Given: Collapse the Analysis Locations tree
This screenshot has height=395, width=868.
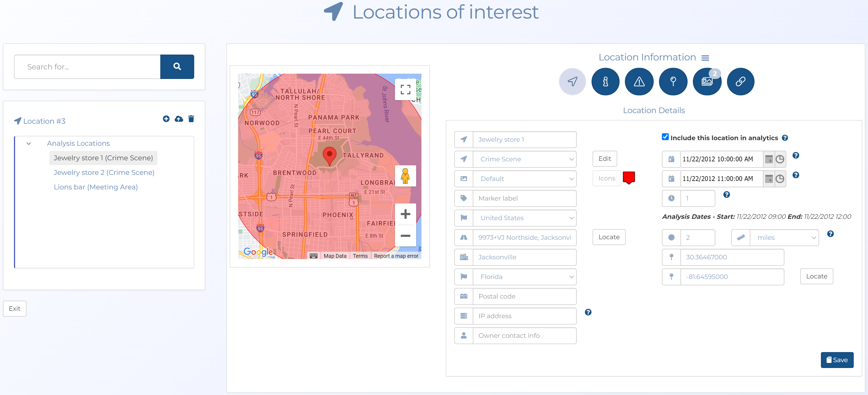Looking at the screenshot, I should coord(29,143).
